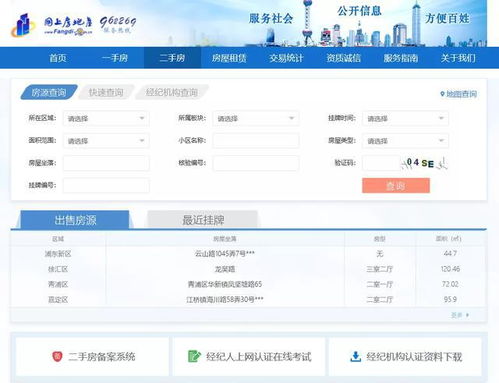Click the 962269 service hotline logo
Screen dimensions: 499x383
[118, 24]
